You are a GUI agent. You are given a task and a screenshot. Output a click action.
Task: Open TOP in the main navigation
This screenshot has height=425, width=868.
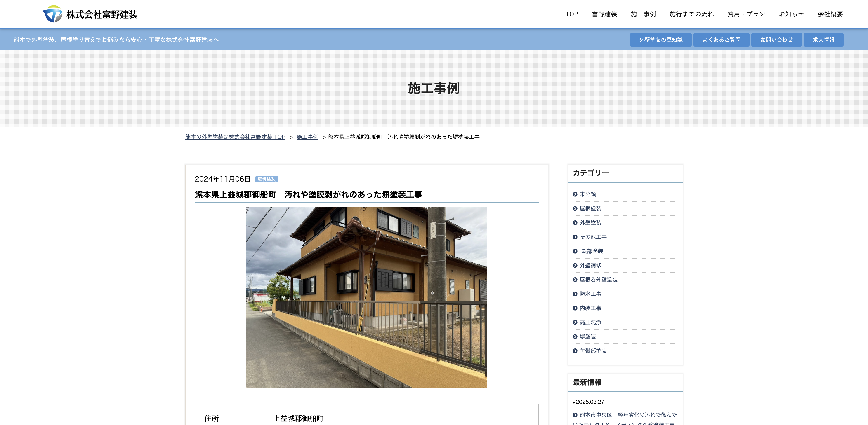(571, 14)
